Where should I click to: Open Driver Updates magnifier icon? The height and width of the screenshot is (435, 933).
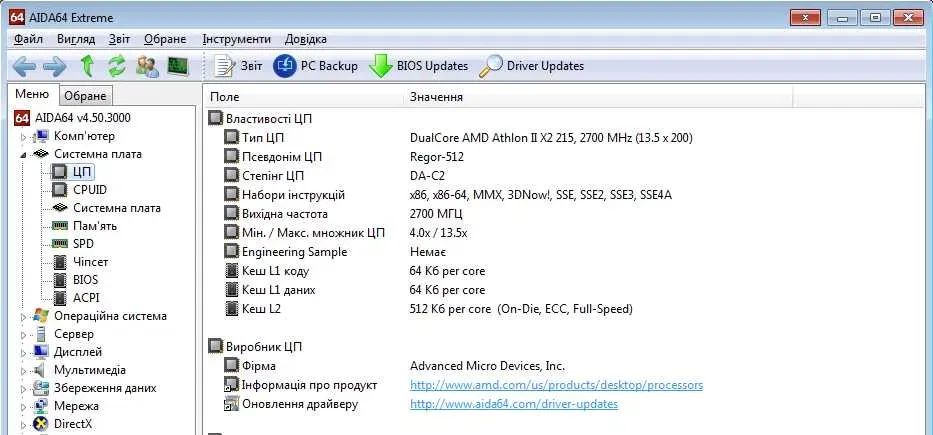(531, 66)
